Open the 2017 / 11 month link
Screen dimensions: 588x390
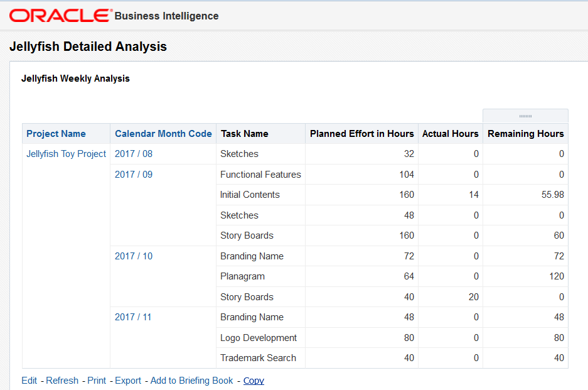point(133,317)
